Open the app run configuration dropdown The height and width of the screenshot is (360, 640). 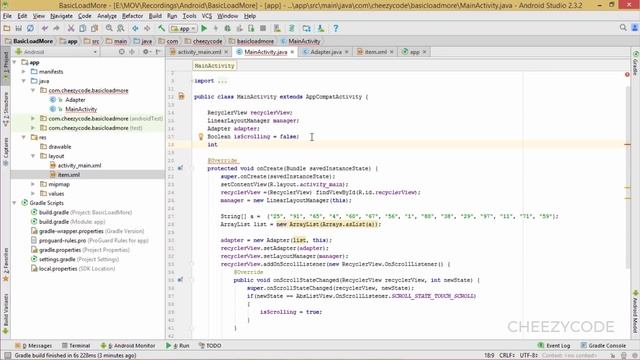pos(183,29)
